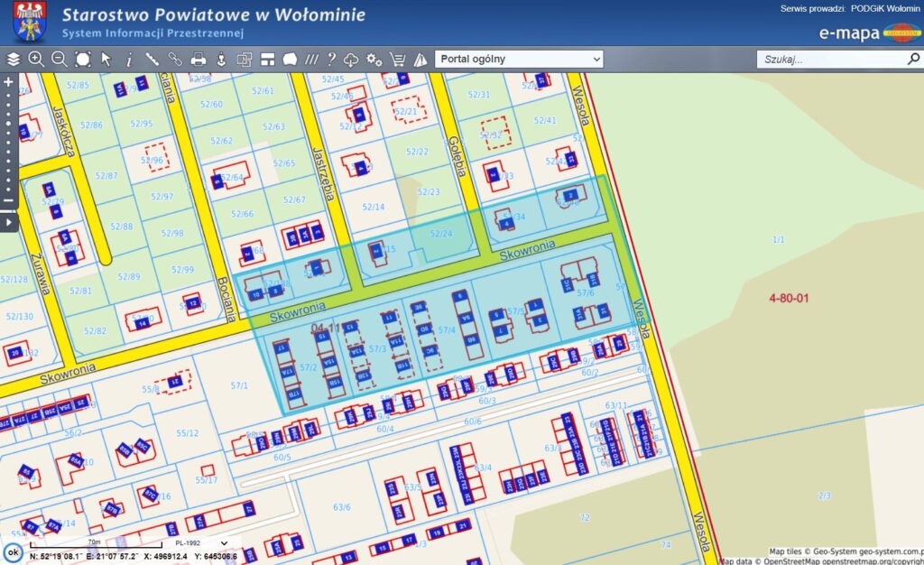
Task: Click the download cloud icon
Action: 352,60
